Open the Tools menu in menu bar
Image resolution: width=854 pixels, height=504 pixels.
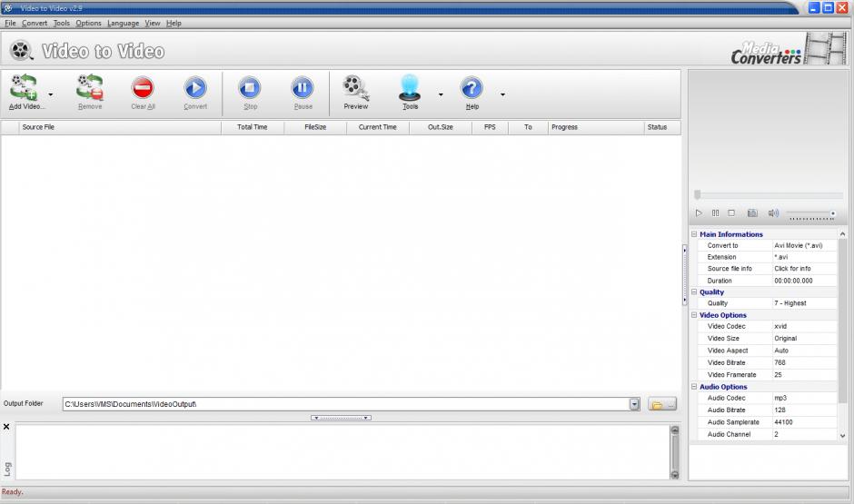coord(62,23)
